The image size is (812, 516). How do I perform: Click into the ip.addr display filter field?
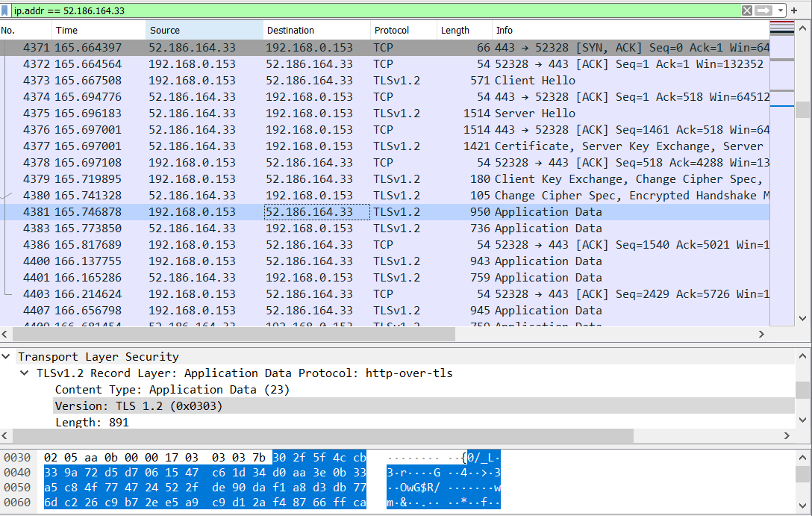tap(375, 10)
